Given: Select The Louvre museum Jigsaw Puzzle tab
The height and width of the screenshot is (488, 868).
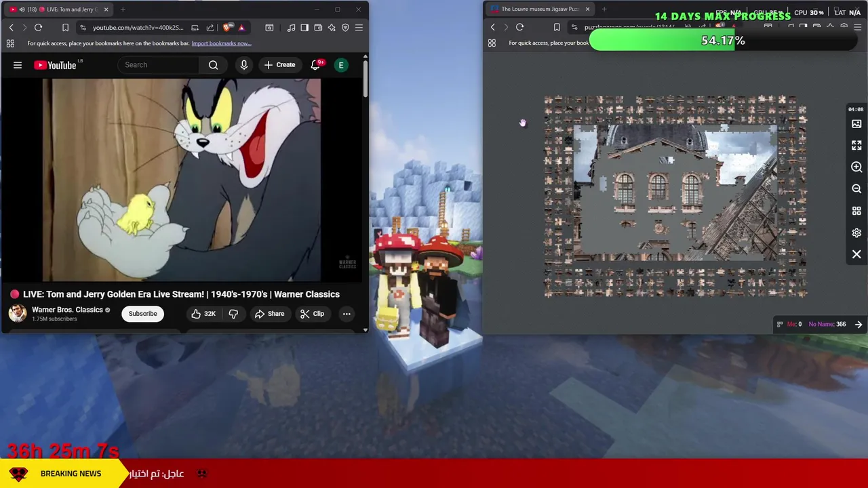Looking at the screenshot, I should click(x=540, y=9).
